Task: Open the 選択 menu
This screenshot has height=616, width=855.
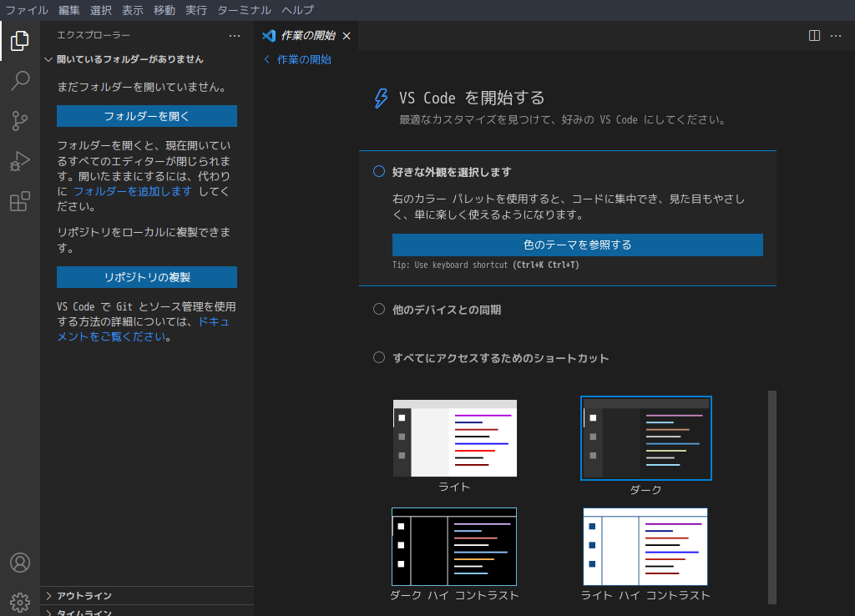Action: (101, 10)
